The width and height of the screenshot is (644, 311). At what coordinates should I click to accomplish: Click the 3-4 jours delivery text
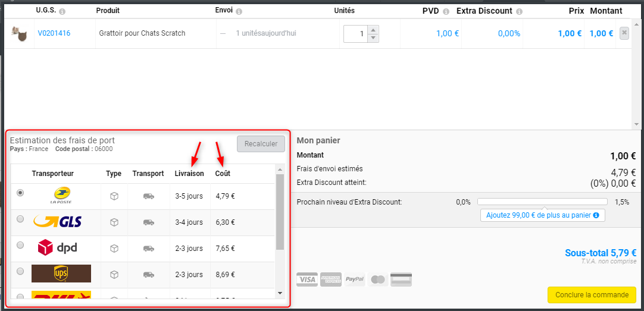189,222
